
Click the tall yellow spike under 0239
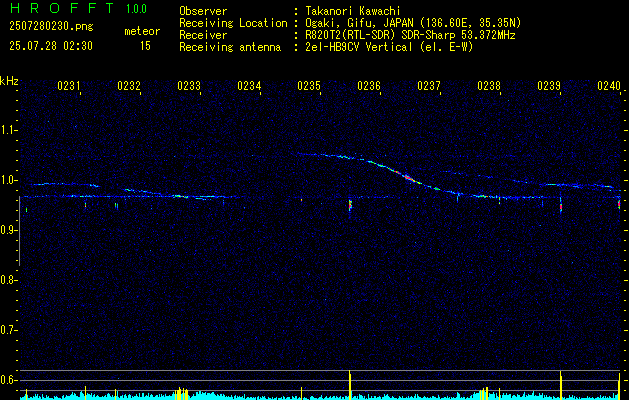[560, 385]
